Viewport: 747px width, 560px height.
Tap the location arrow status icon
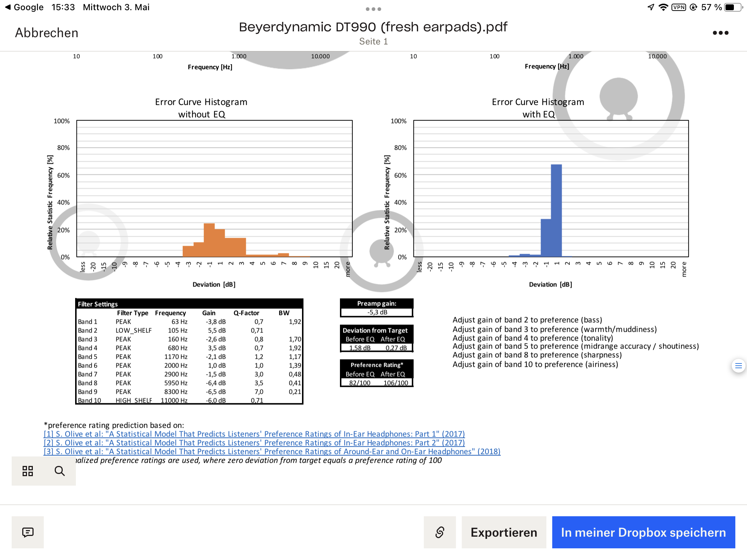click(x=651, y=7)
